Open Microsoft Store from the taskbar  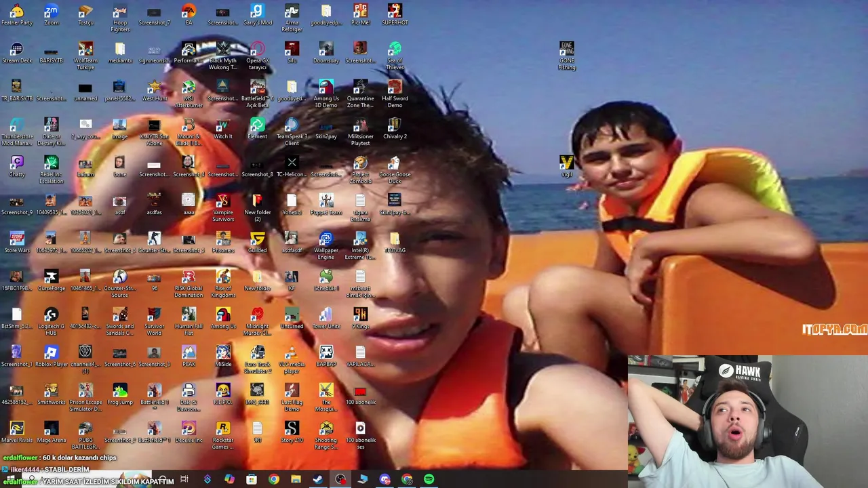click(252, 479)
